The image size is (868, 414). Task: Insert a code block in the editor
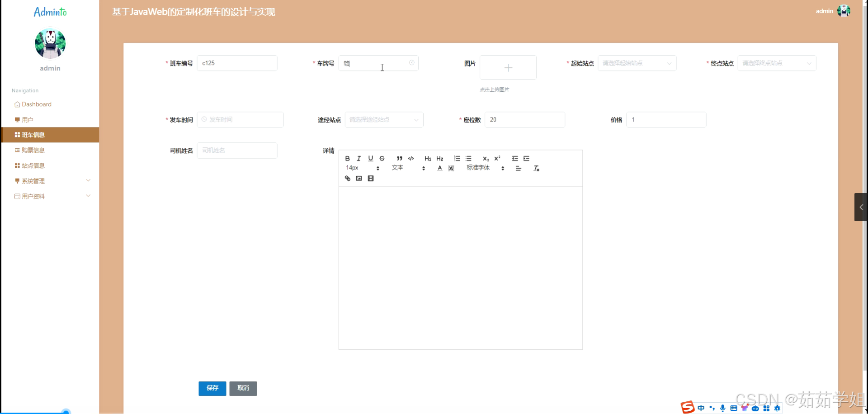click(411, 158)
